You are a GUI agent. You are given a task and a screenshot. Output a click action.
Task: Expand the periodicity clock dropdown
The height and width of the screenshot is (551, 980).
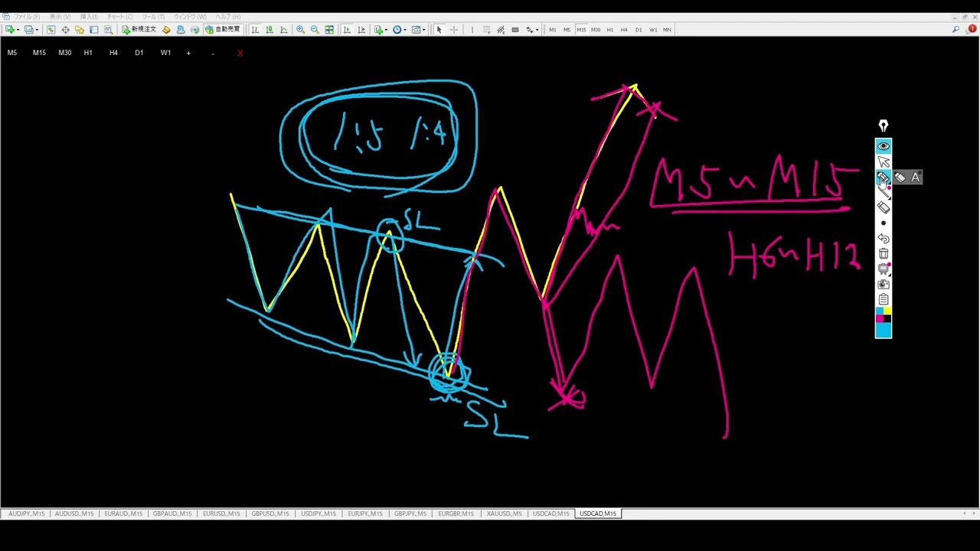pyautogui.click(x=404, y=30)
